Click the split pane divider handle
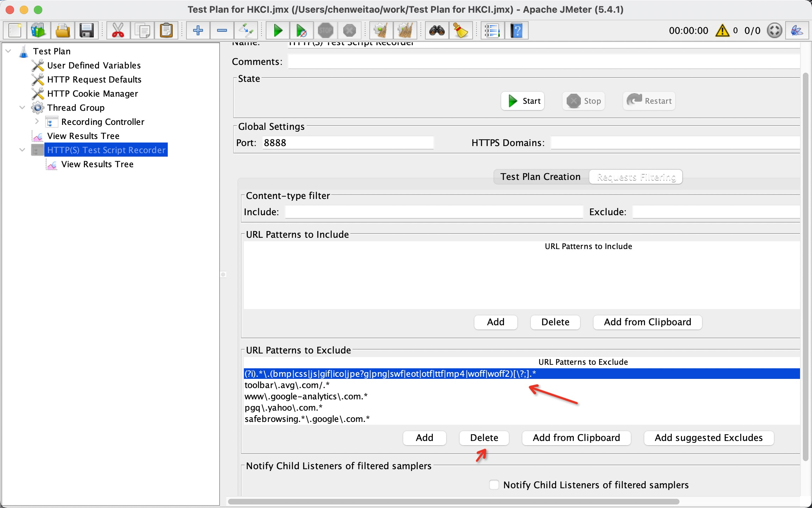Screen dimensions: 812x508 tap(223, 274)
